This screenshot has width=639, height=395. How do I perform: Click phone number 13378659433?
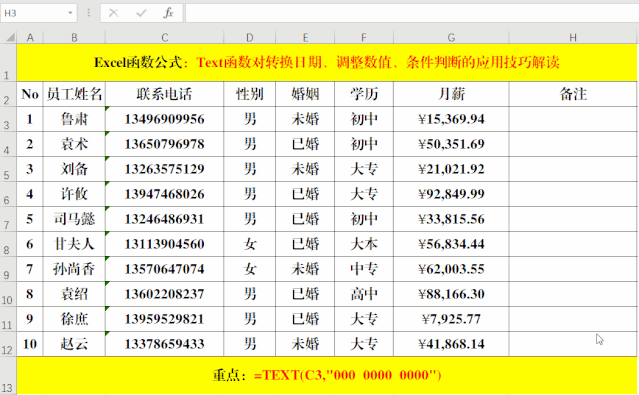pos(164,344)
